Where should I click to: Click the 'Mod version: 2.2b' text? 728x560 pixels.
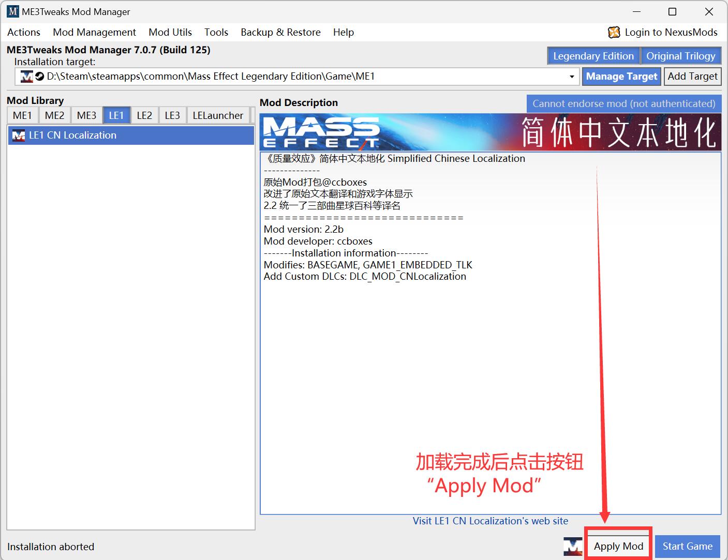click(x=304, y=230)
